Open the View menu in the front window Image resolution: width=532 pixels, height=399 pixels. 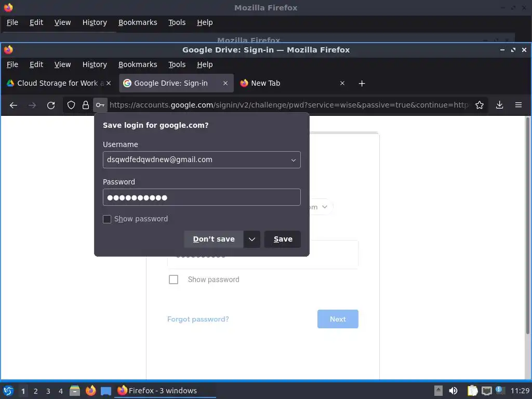coord(62,64)
